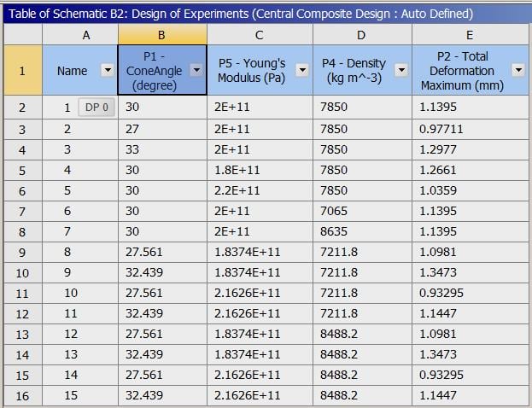
Task: Open the P1 - ConeAngle column dropdown
Action: click(x=196, y=70)
